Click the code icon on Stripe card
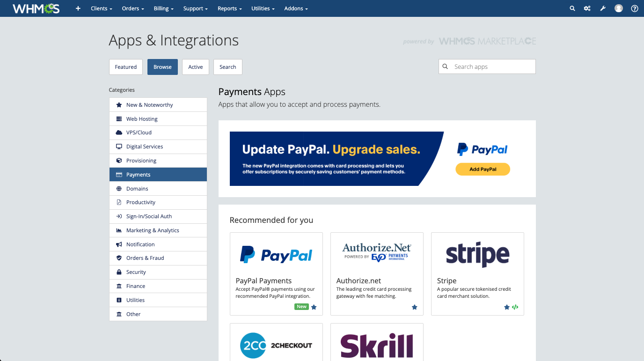 tap(515, 307)
